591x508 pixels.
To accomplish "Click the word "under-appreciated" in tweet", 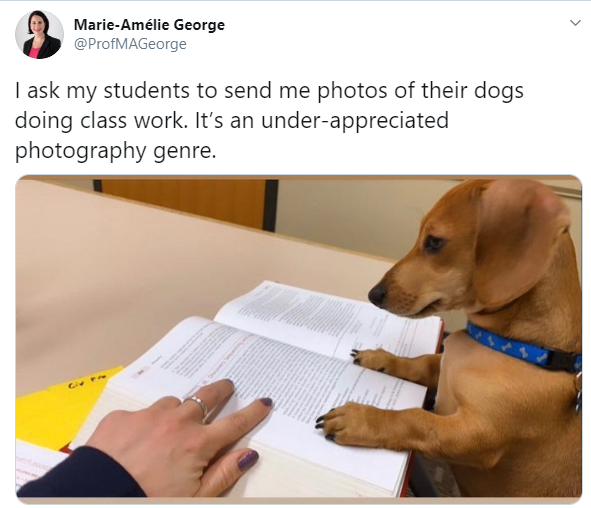I will pyautogui.click(x=355, y=121).
